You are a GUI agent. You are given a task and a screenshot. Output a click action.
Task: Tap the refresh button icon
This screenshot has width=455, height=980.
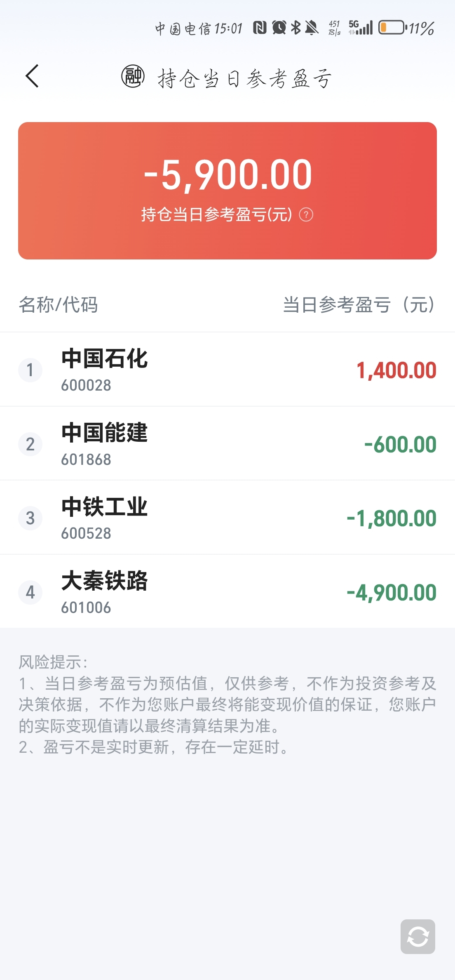click(417, 936)
